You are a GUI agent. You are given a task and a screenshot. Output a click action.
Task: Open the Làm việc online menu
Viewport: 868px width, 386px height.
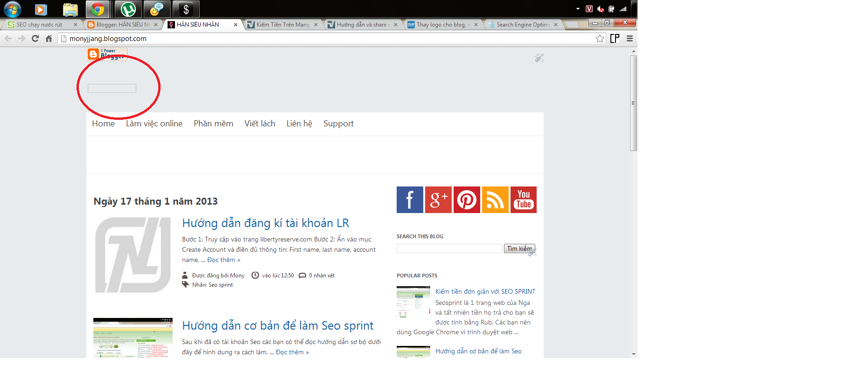[x=154, y=124]
